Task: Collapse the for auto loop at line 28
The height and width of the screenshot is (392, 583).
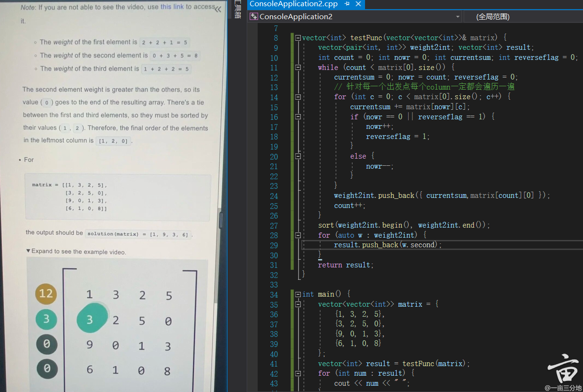Action: (x=298, y=235)
